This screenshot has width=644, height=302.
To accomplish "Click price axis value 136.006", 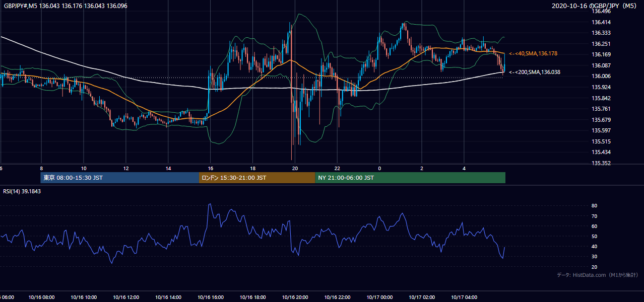I will pyautogui.click(x=601, y=76).
